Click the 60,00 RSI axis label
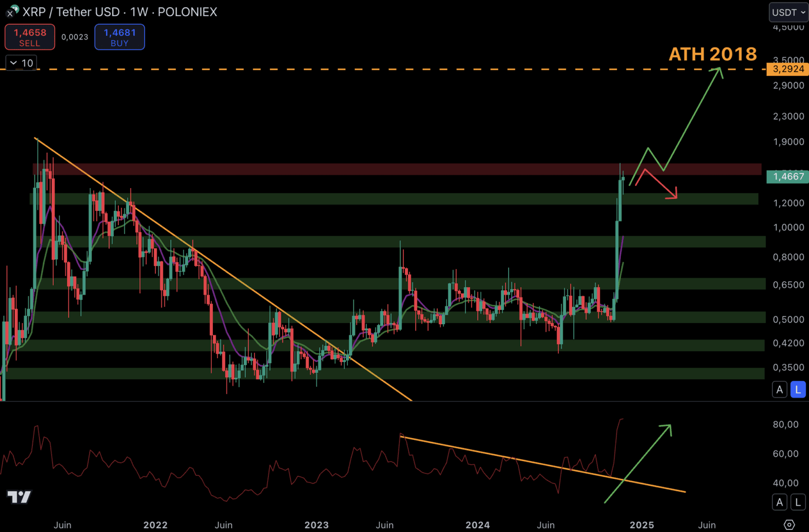 pyautogui.click(x=786, y=454)
